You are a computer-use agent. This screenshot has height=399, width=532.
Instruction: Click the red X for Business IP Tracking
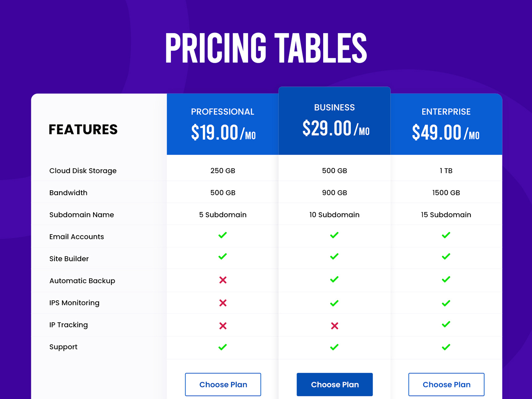click(x=334, y=326)
